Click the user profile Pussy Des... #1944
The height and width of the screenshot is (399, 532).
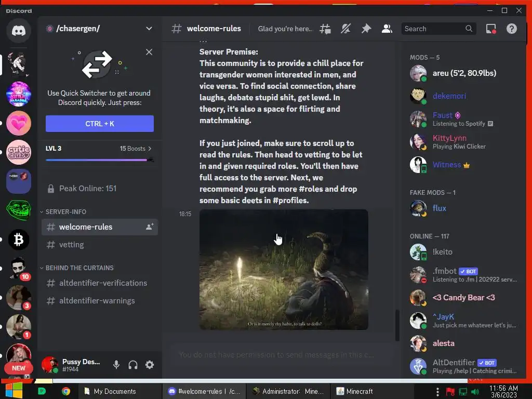coord(73,365)
